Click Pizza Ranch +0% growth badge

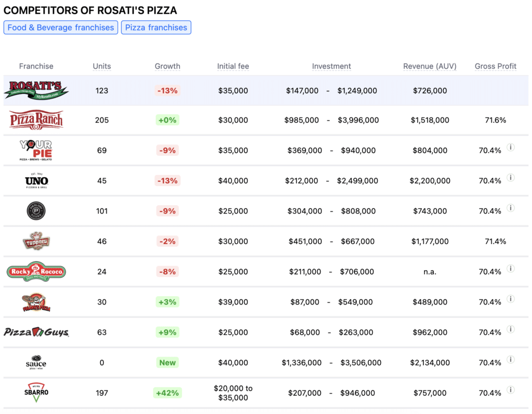pos(167,120)
